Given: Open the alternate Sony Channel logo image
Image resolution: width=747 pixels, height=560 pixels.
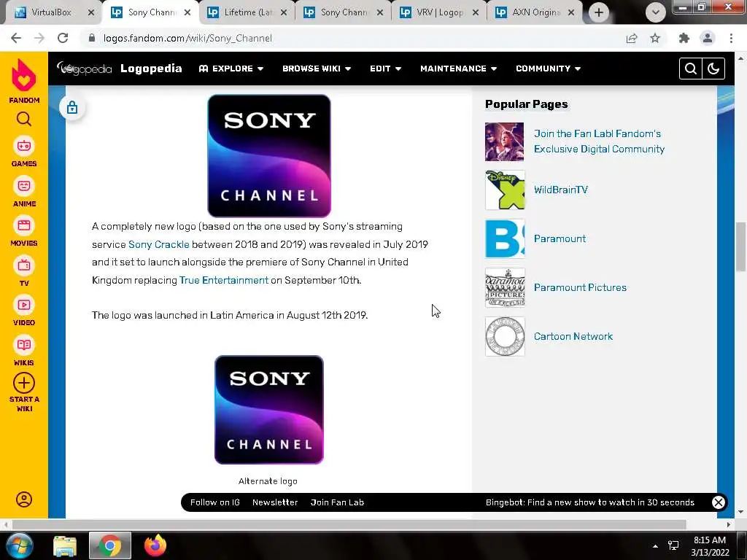Looking at the screenshot, I should [269, 410].
